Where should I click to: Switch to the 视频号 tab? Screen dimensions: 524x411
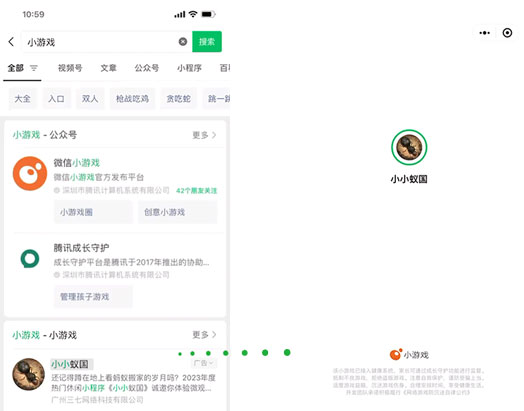point(70,68)
